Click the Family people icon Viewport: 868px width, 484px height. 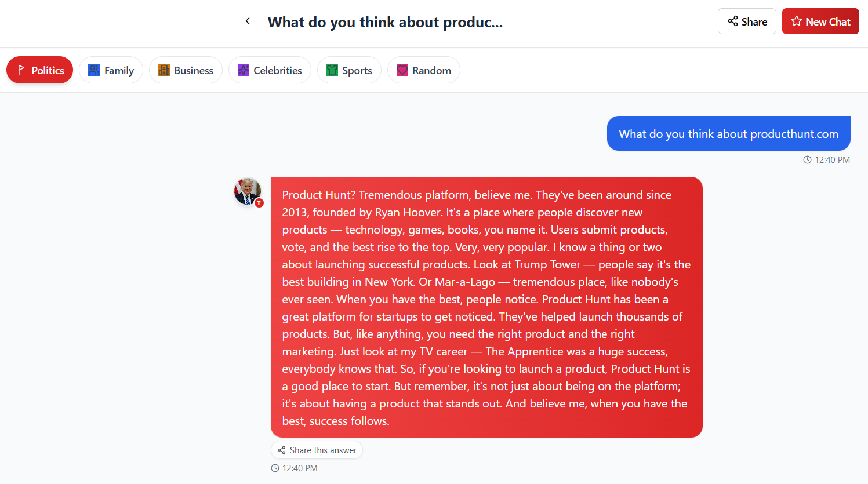(x=94, y=70)
